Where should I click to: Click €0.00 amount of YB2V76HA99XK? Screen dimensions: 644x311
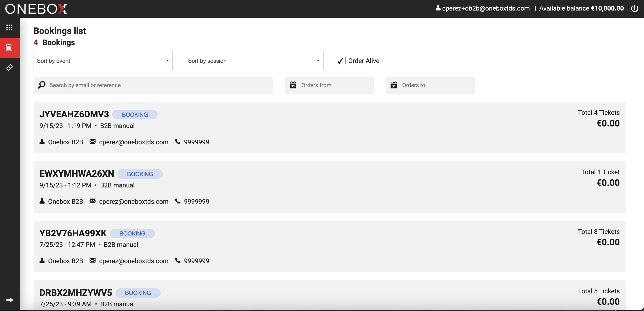tap(608, 242)
